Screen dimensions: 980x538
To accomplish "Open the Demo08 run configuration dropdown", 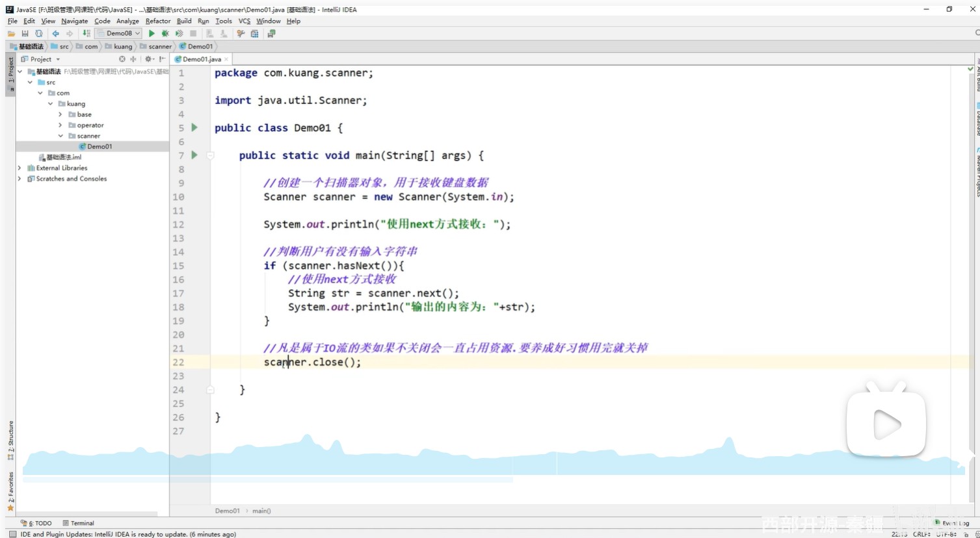I will click(x=118, y=33).
